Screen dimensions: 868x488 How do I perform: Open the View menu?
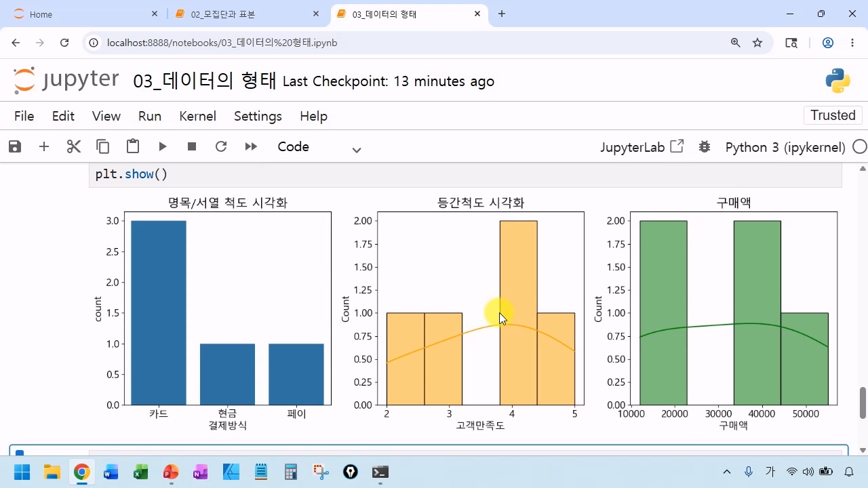point(106,116)
